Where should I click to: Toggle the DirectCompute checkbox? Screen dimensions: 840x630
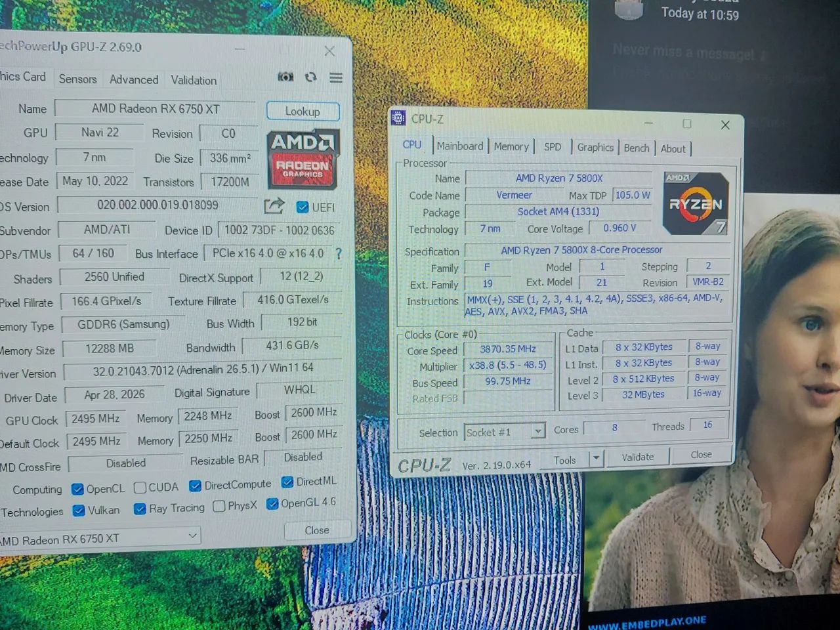(x=195, y=486)
